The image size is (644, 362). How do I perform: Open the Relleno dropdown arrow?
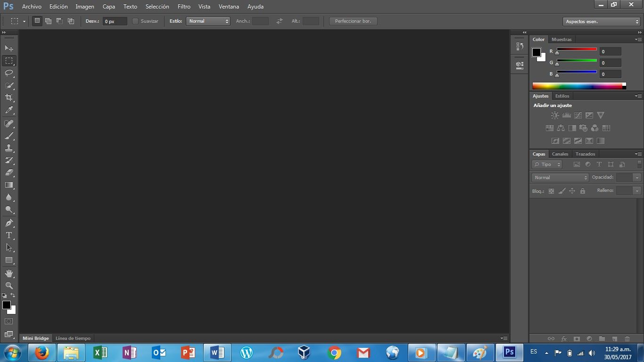(x=637, y=191)
